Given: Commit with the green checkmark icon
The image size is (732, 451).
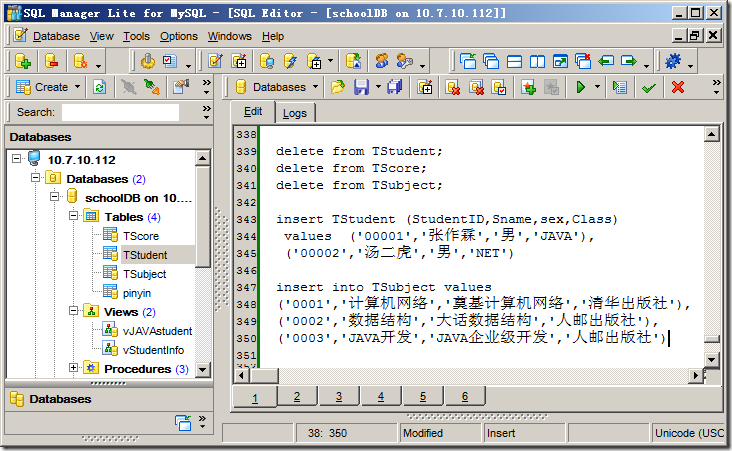Looking at the screenshot, I should click(649, 87).
